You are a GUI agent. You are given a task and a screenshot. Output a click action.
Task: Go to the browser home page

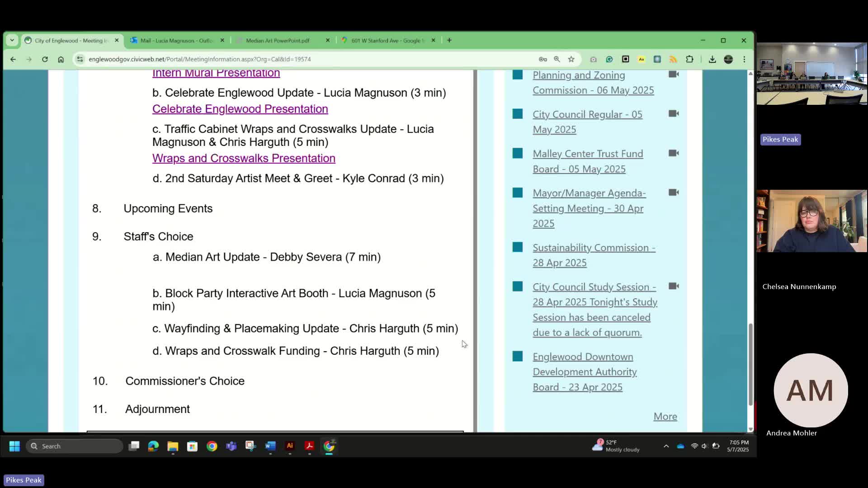(x=61, y=59)
